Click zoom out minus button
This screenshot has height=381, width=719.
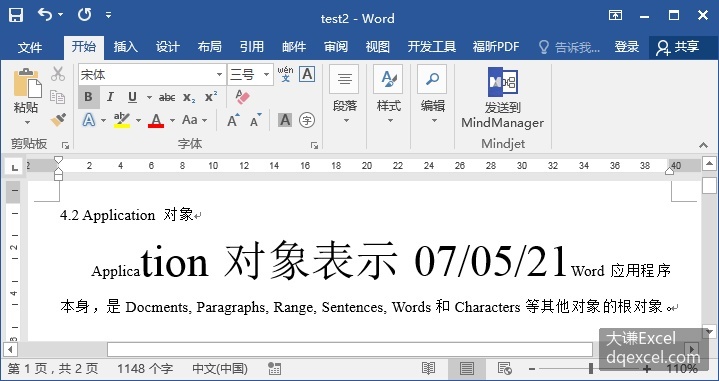pyautogui.click(x=532, y=369)
